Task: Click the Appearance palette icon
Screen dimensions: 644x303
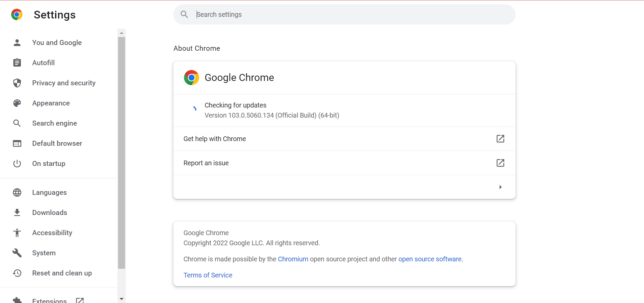Action: coord(17,103)
